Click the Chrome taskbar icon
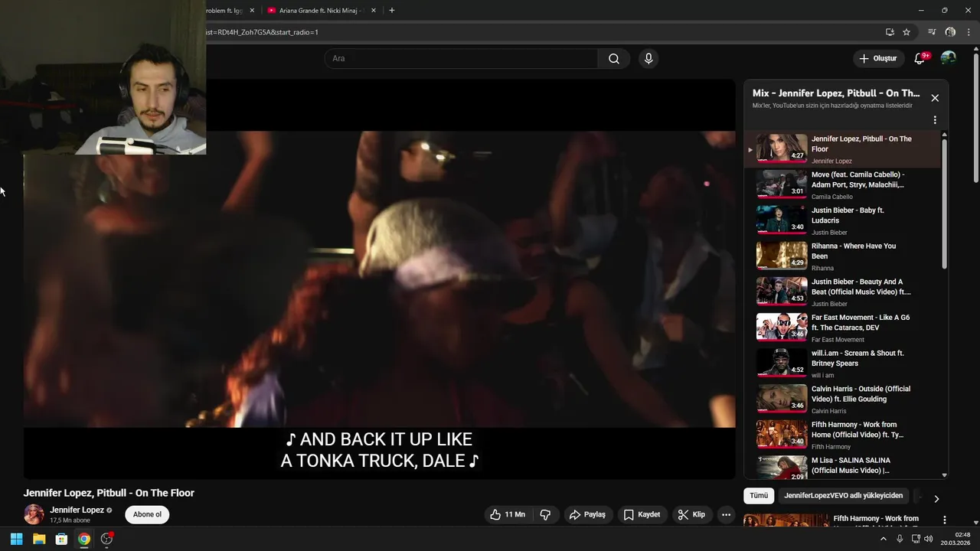The height and width of the screenshot is (551, 980). (84, 539)
